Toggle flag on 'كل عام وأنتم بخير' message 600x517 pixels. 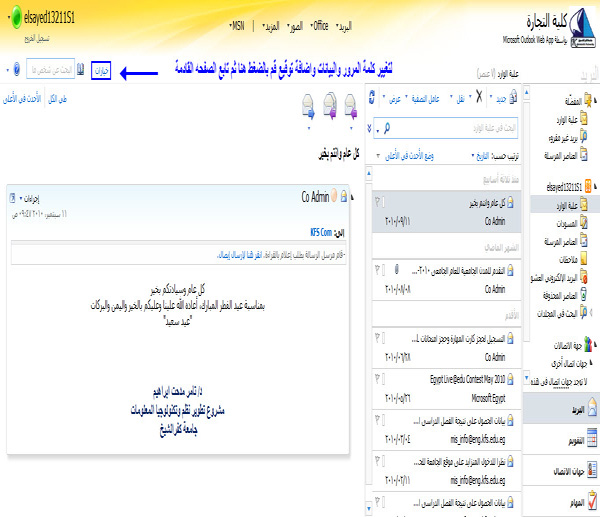377,202
